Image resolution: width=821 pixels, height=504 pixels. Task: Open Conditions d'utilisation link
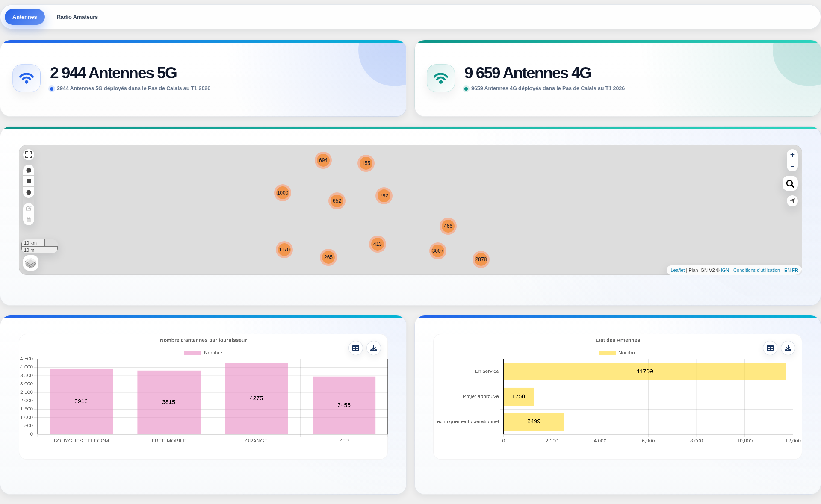click(756, 270)
